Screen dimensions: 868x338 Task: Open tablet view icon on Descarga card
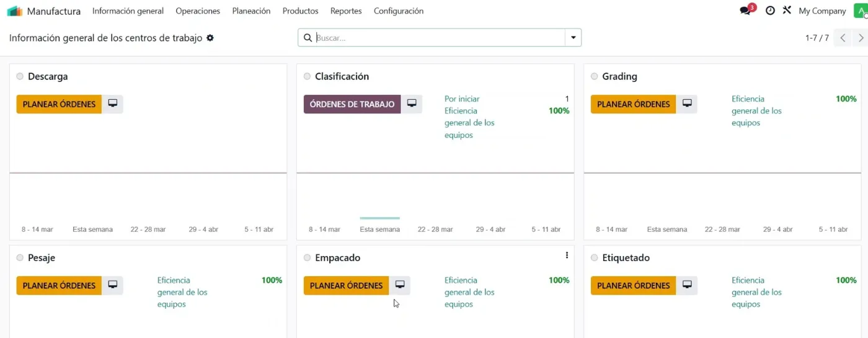(113, 104)
